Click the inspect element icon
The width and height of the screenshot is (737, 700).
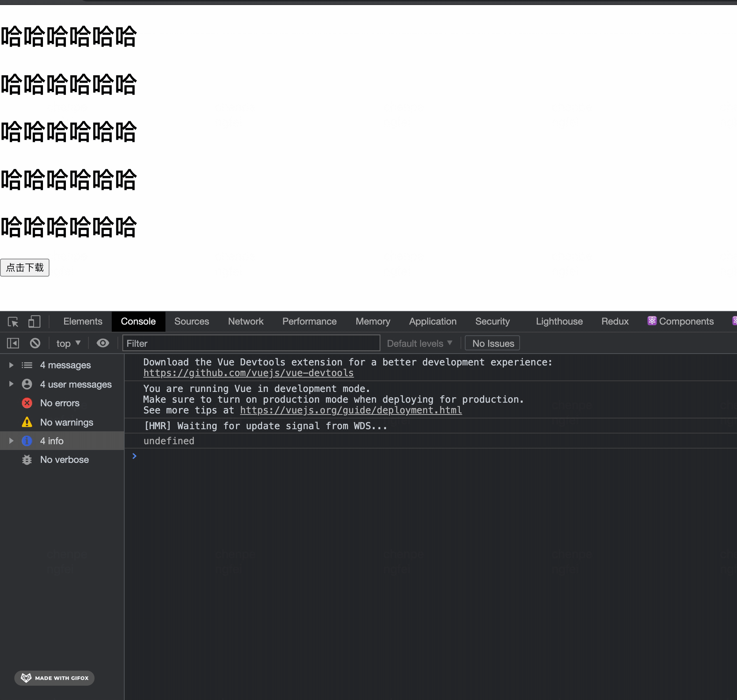click(13, 321)
